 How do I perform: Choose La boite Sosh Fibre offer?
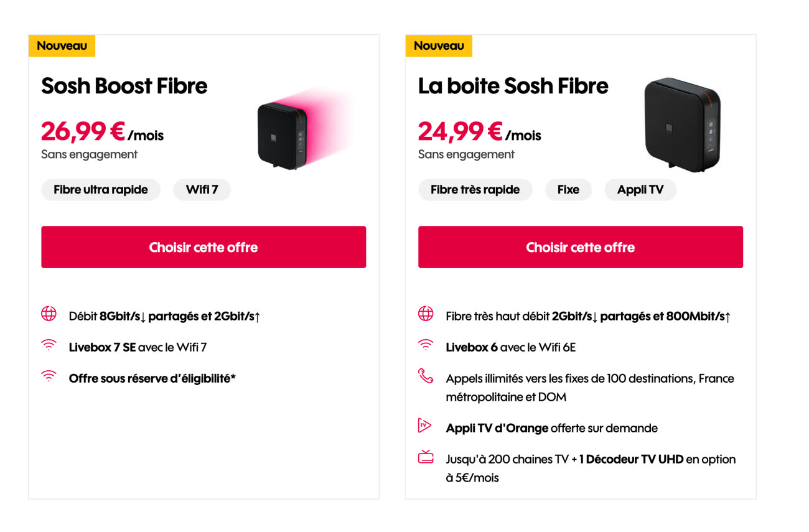581,247
